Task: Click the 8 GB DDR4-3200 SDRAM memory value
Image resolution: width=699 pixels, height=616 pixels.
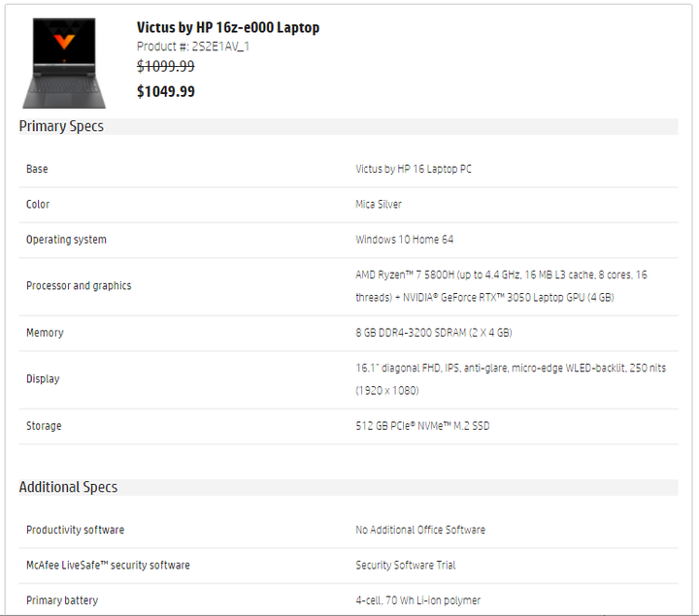Action: click(434, 333)
